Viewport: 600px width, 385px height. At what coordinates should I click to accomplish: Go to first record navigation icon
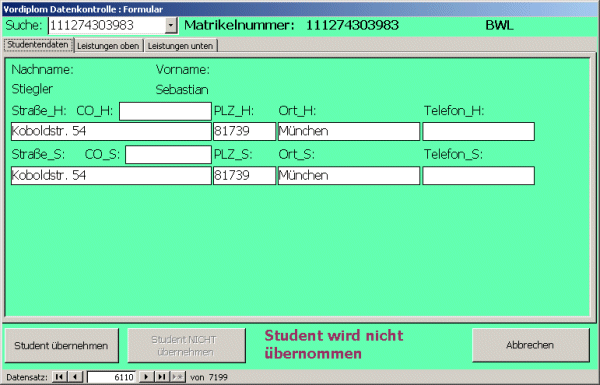click(59, 377)
